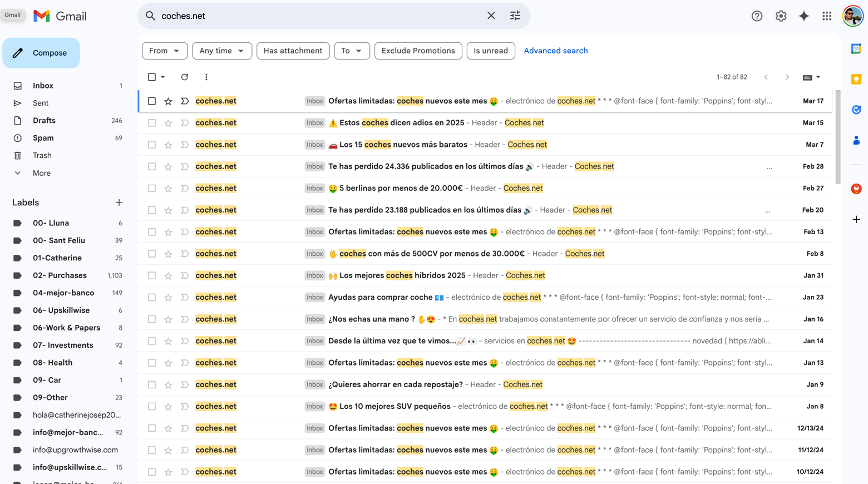This screenshot has width=868, height=484.
Task: Open the input tools keyboard dropdown
Action: pyautogui.click(x=812, y=77)
